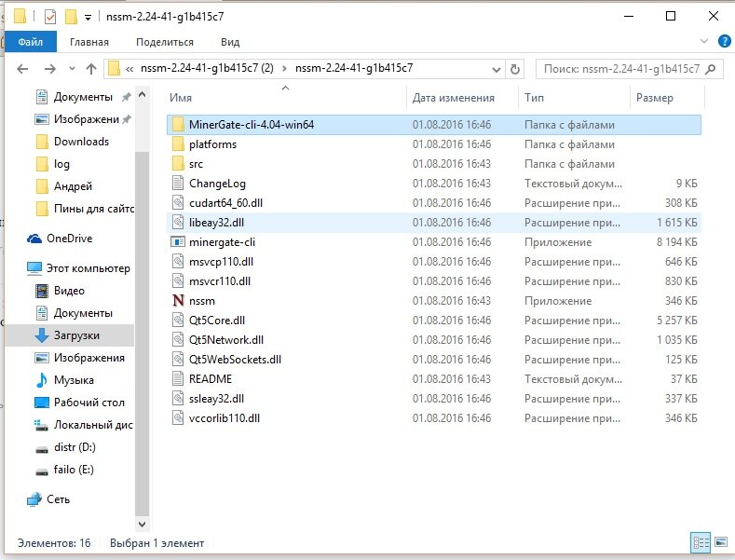Switch to details view layout icon

point(699,542)
